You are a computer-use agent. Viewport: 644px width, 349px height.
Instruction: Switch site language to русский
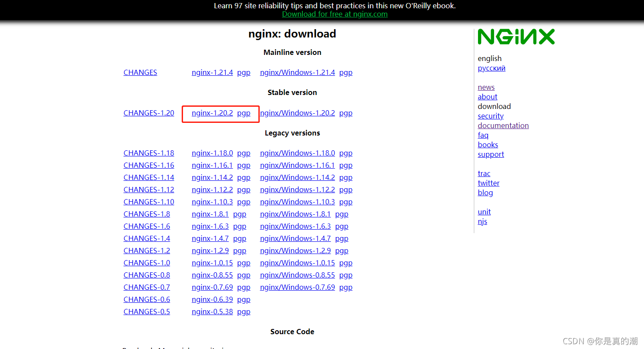[491, 68]
